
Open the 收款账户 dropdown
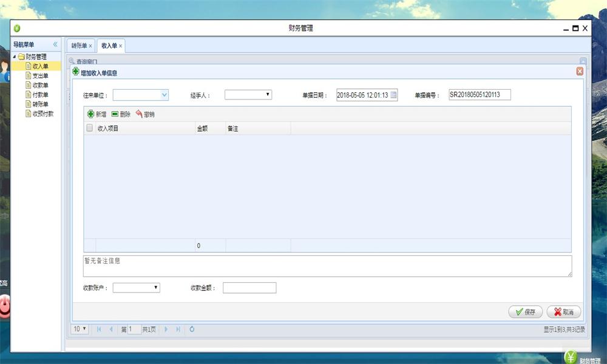(x=155, y=288)
